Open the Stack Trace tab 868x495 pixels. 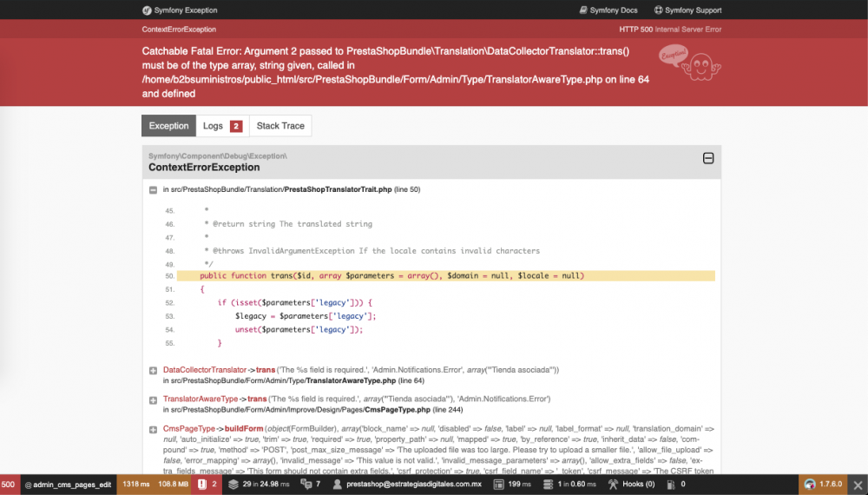click(280, 126)
